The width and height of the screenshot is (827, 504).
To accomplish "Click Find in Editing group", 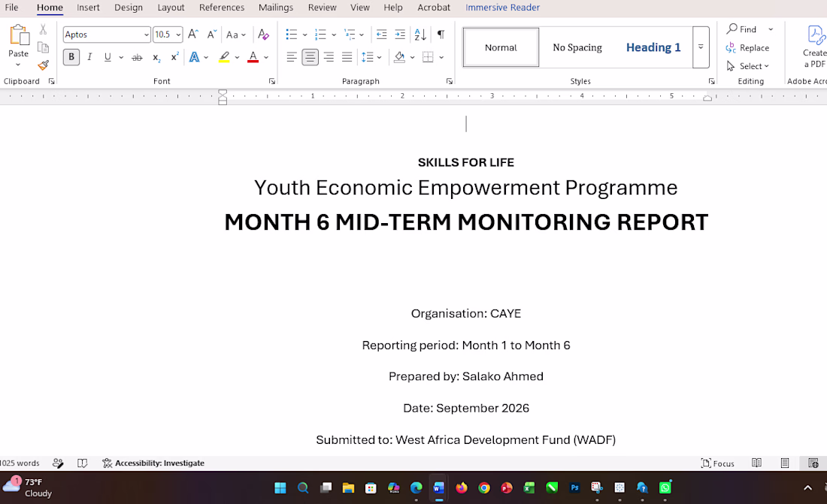I will click(741, 29).
